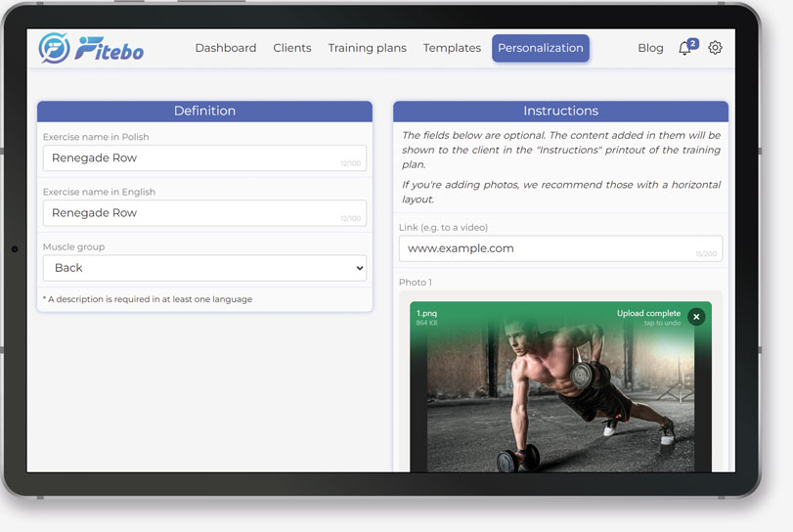Open the notifications bell
The height and width of the screenshot is (532, 793).
click(x=684, y=49)
